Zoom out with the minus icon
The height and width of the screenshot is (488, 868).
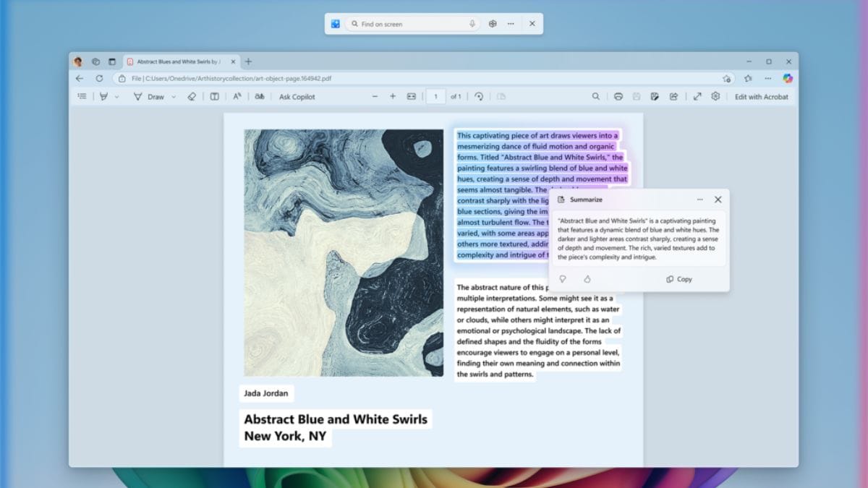point(375,96)
